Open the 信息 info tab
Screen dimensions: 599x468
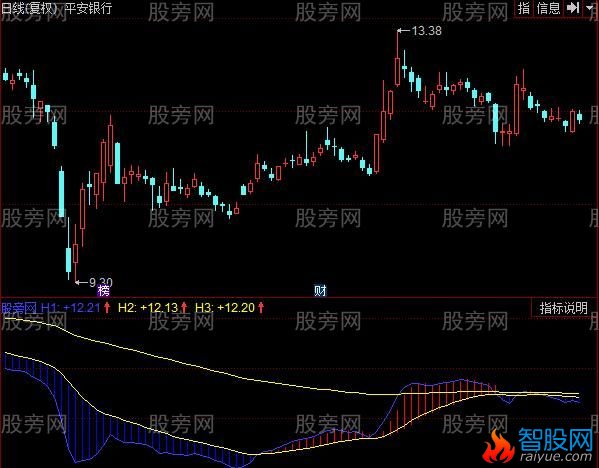tap(548, 8)
